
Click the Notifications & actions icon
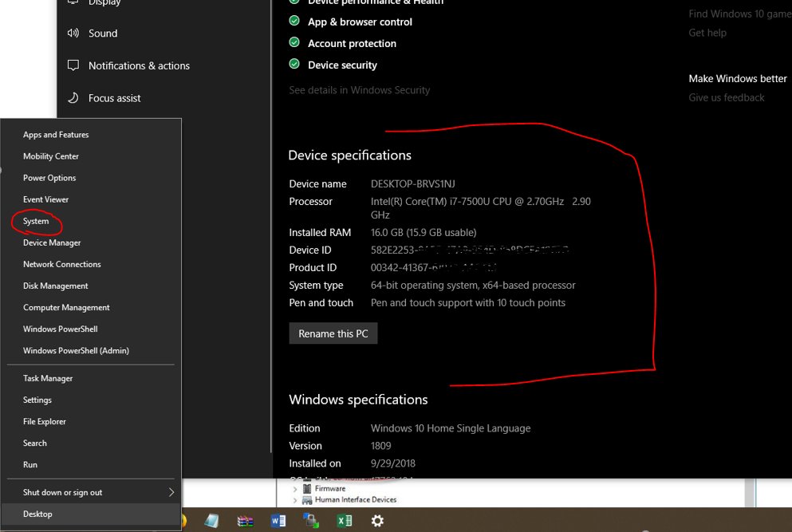[73, 65]
